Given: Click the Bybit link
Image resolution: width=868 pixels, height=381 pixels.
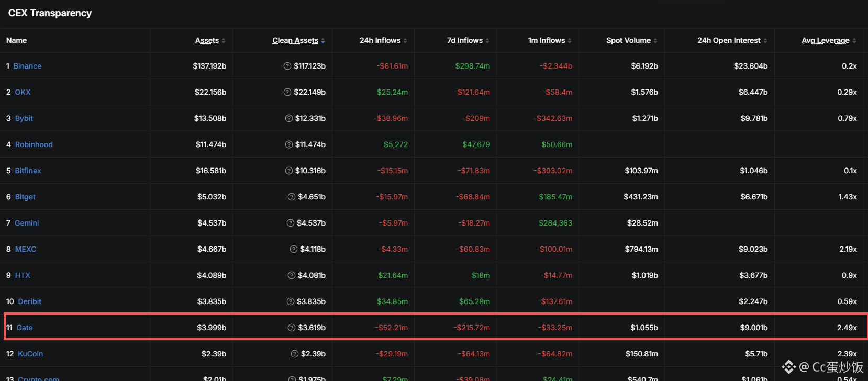Looking at the screenshot, I should tap(24, 118).
